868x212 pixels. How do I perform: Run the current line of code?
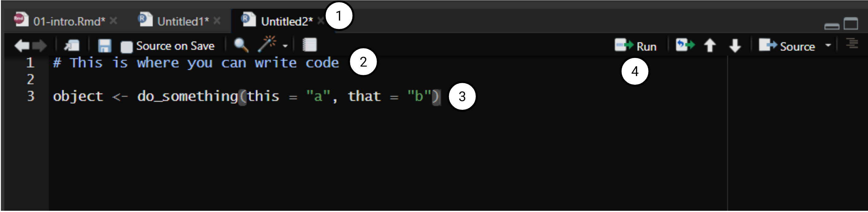pyautogui.click(x=635, y=46)
